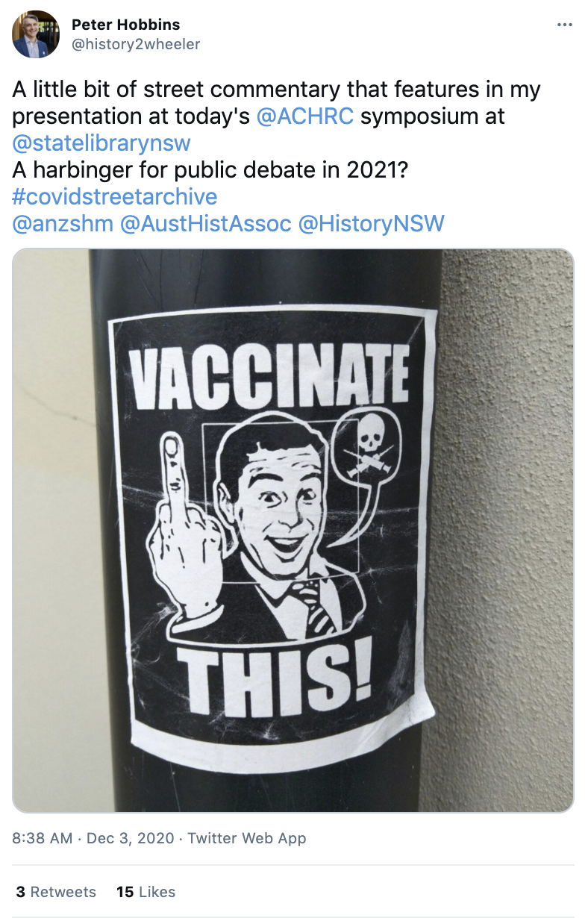This screenshot has width=588, height=918.
Task: Open the @history2wheeler handle
Action: point(136,44)
